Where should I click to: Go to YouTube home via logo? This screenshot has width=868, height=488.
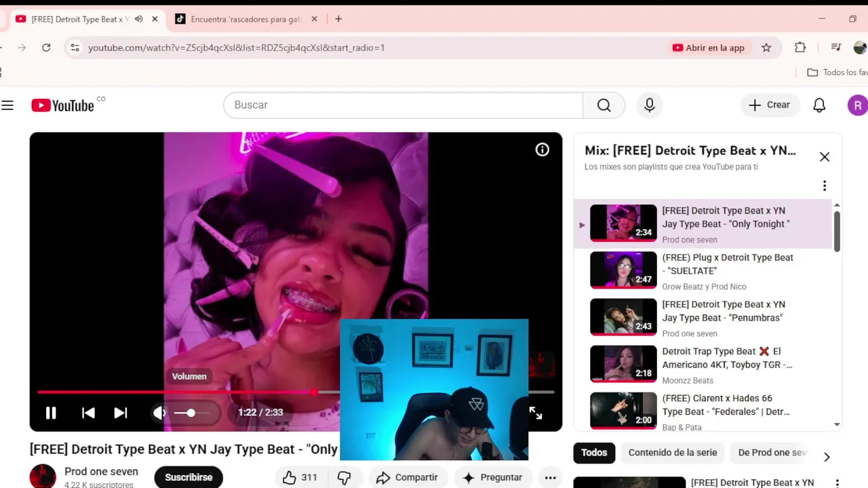[62, 105]
